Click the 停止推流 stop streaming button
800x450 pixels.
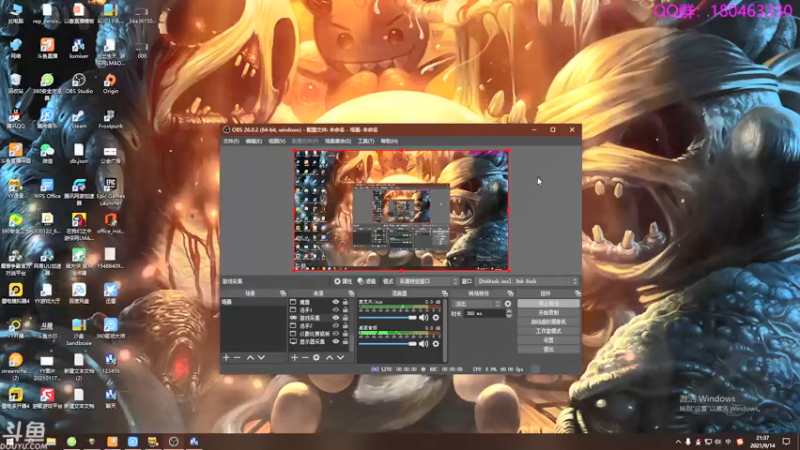548,304
